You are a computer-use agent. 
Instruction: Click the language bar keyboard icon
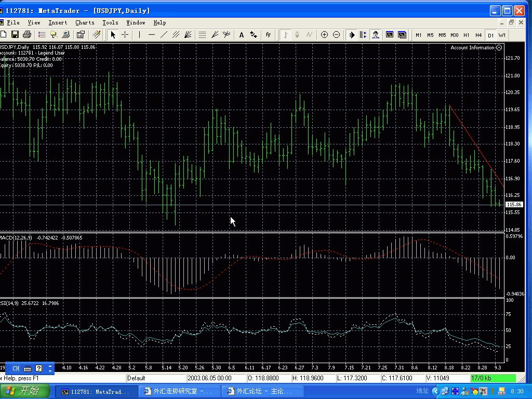tap(28, 368)
